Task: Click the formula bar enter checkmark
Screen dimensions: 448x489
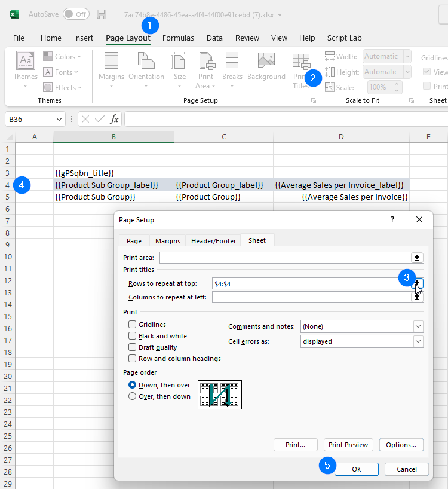Action: coord(100,119)
